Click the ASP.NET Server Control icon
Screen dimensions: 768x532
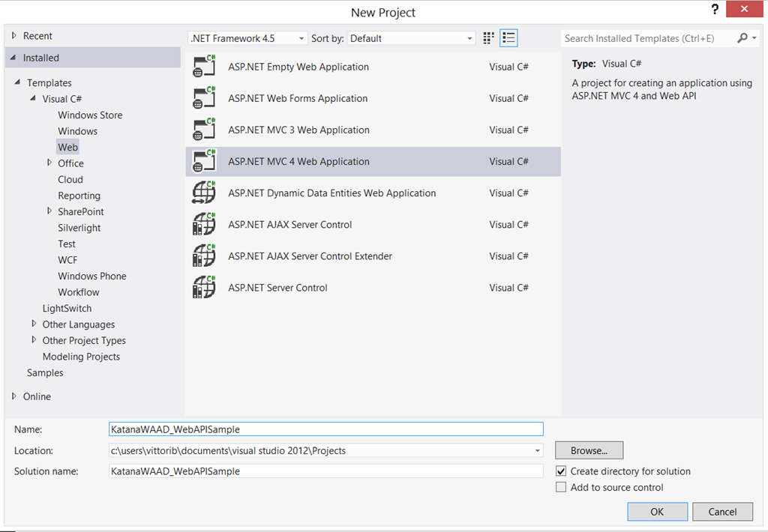204,288
